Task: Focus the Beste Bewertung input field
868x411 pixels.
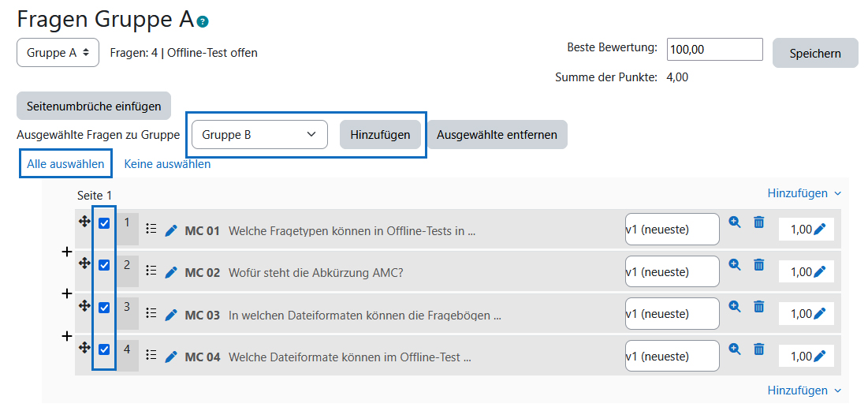Action: click(x=715, y=49)
